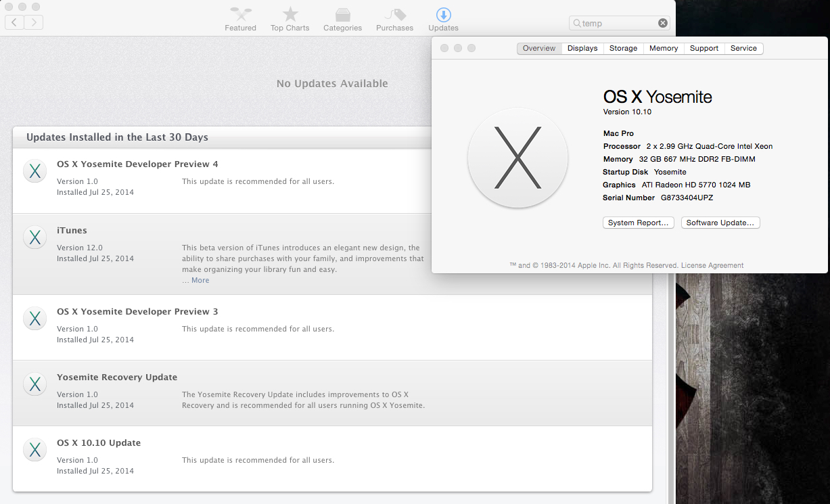Click the Startup Disk value Yosemite
This screenshot has height=504, width=830.
pyautogui.click(x=670, y=172)
